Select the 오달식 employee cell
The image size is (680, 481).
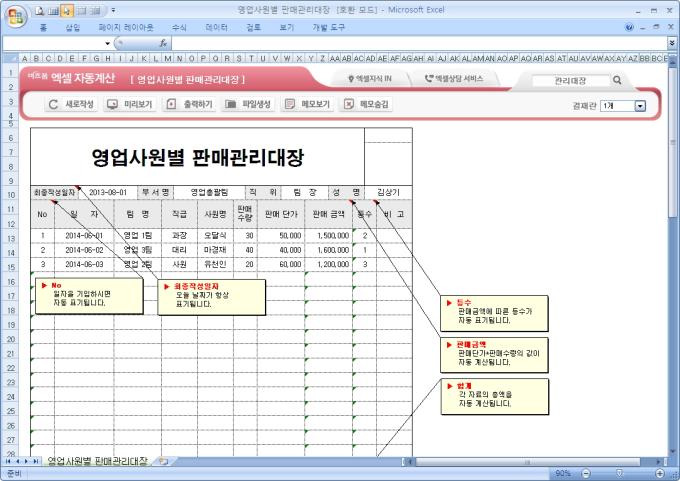[x=215, y=236]
